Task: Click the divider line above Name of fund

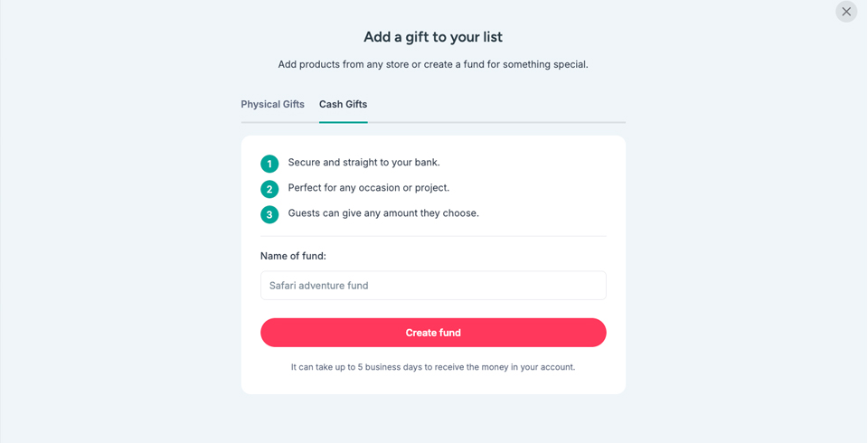Action: [433, 236]
